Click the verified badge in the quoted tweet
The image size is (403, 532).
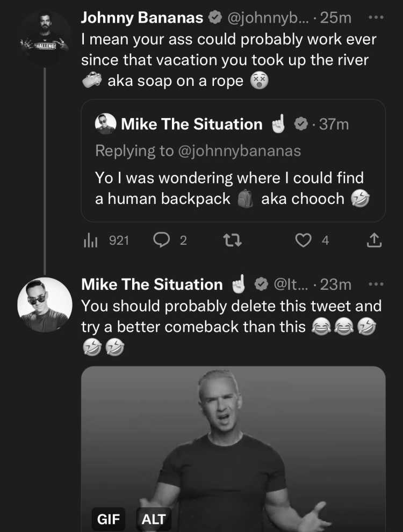(301, 124)
